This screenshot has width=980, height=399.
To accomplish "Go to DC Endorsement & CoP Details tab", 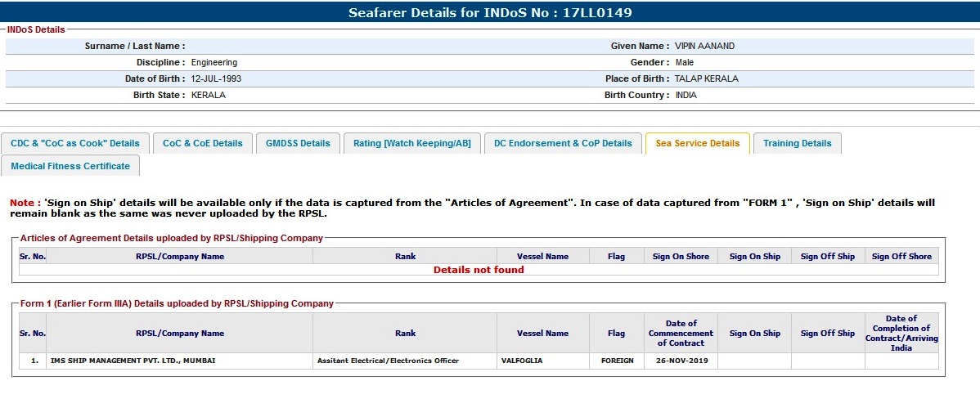I will (563, 143).
